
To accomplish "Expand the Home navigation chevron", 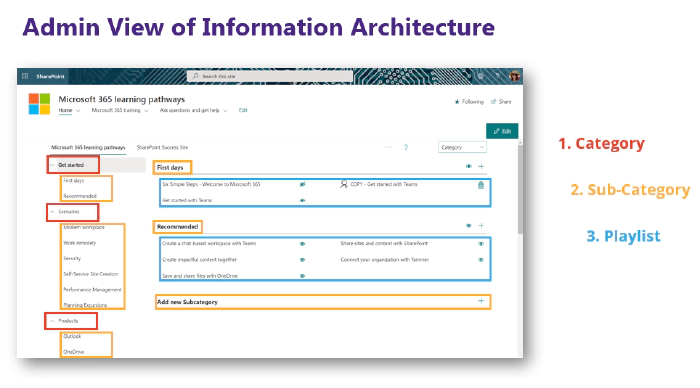I will tap(78, 111).
